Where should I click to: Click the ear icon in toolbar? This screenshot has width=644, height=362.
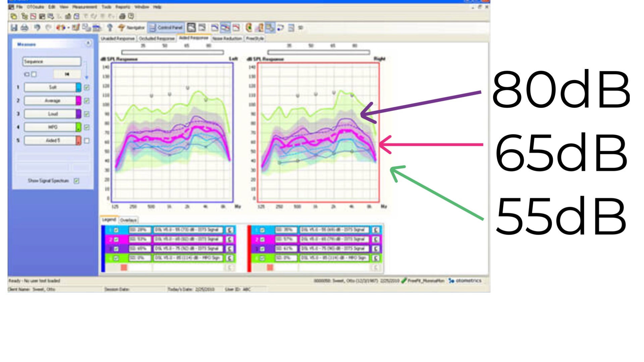point(249,28)
